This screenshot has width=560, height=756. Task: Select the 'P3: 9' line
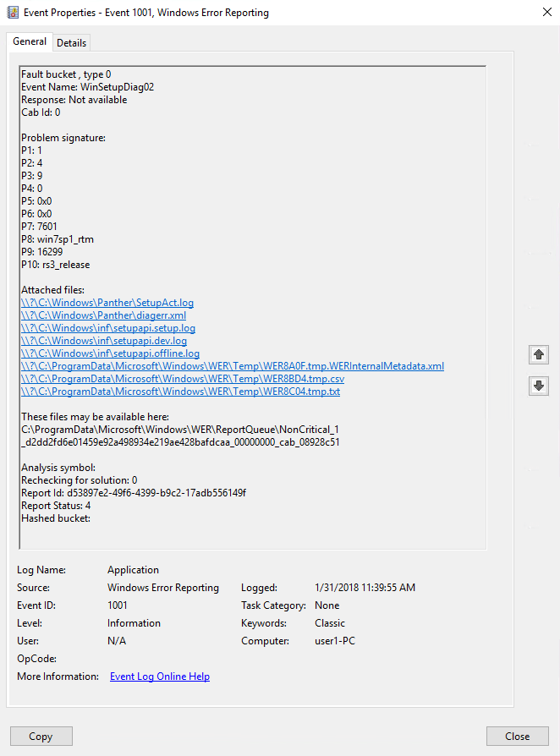pos(32,176)
